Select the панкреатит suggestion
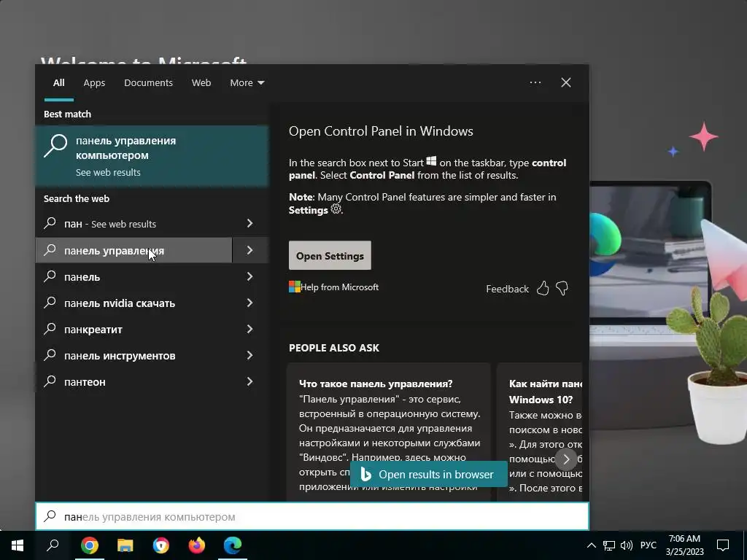The image size is (747, 560). click(x=134, y=329)
